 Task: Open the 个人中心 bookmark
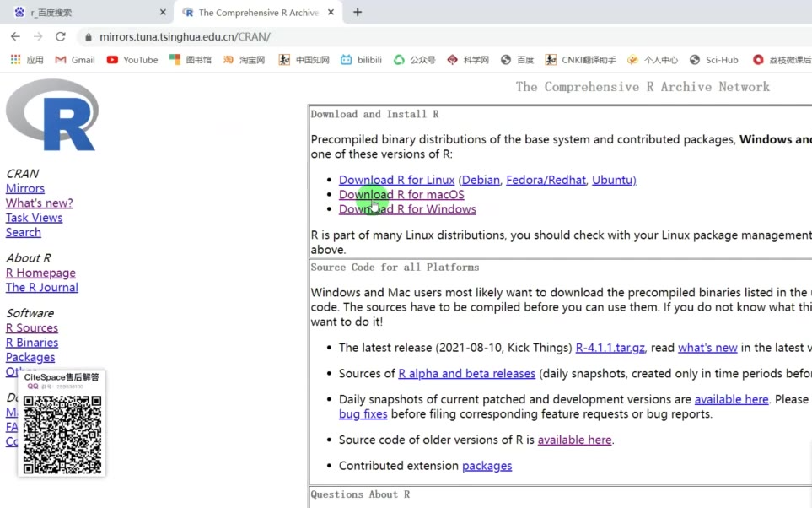[653, 60]
